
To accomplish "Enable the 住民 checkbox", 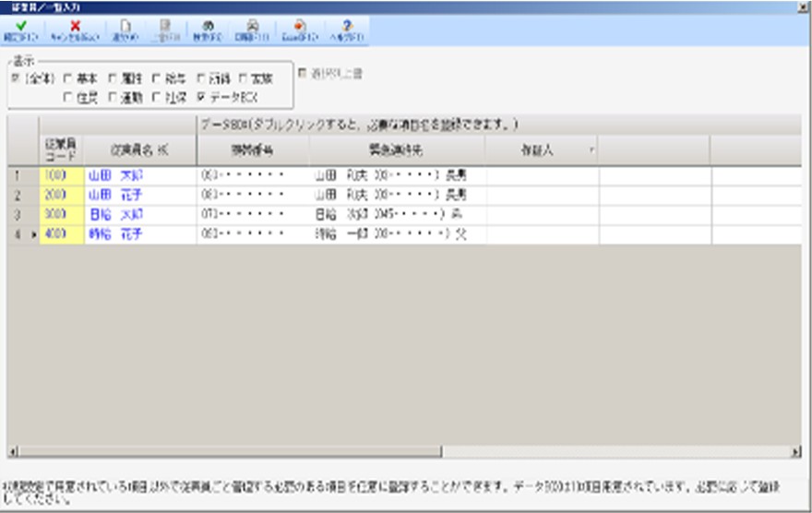I will tap(68, 95).
